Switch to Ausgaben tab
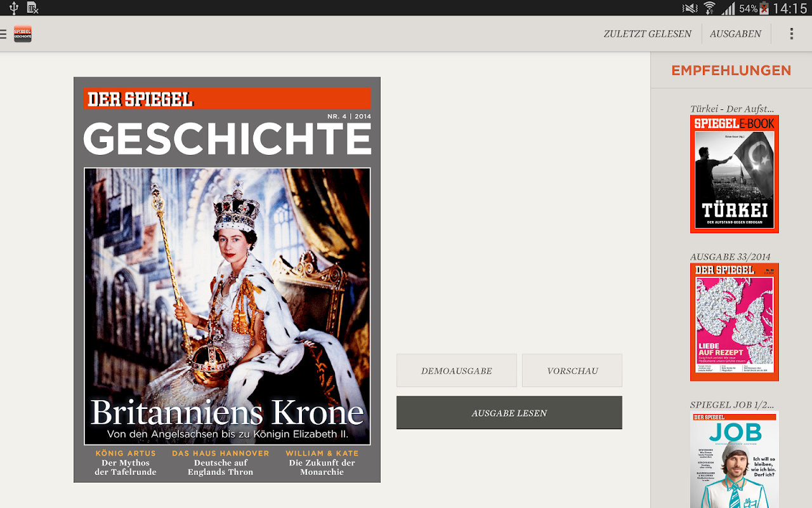The width and height of the screenshot is (812, 508). point(735,34)
